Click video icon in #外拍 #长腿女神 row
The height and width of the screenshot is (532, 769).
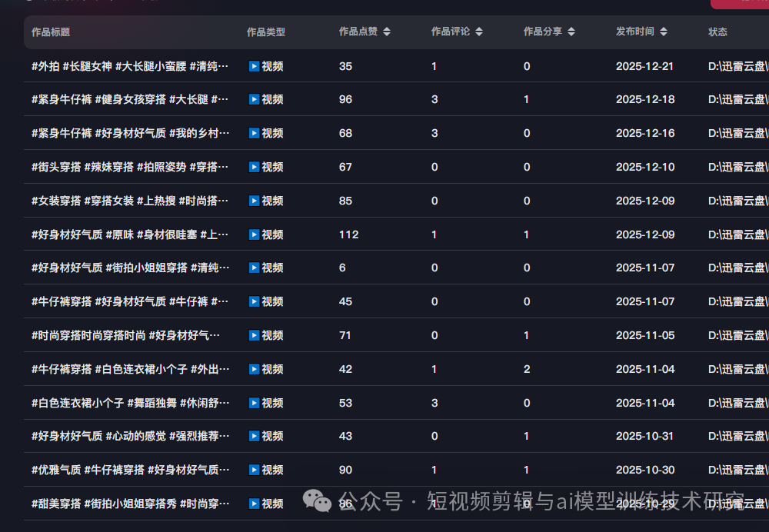(254, 66)
